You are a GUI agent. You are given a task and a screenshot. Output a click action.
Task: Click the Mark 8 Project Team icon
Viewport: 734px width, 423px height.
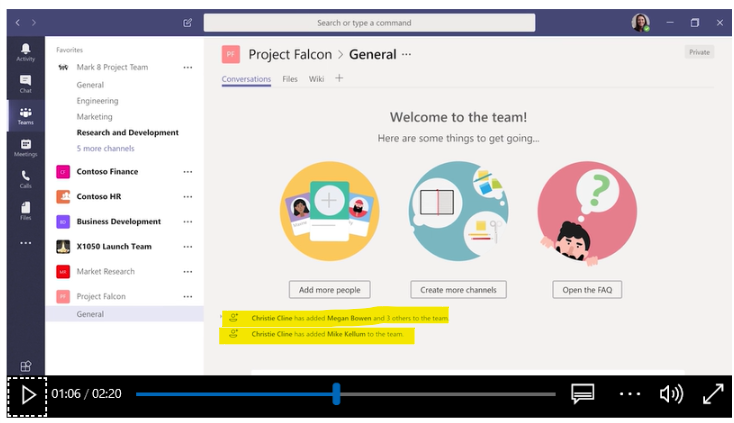63,67
